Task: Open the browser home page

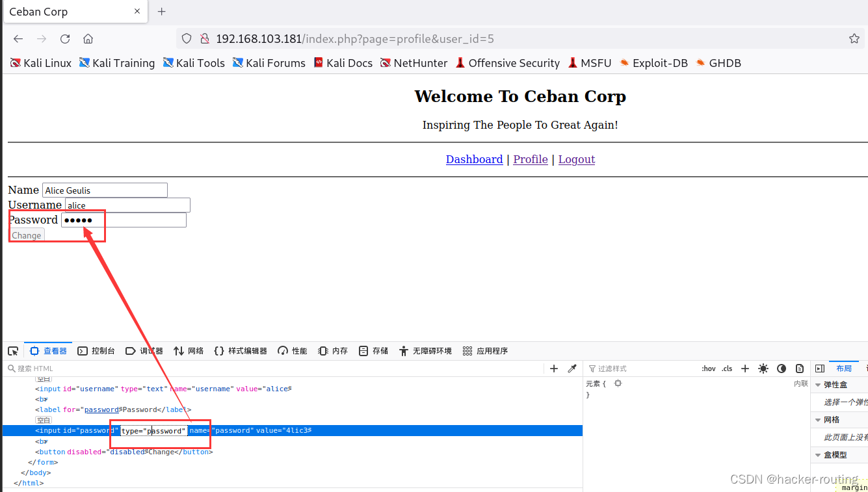Action: 88,39
